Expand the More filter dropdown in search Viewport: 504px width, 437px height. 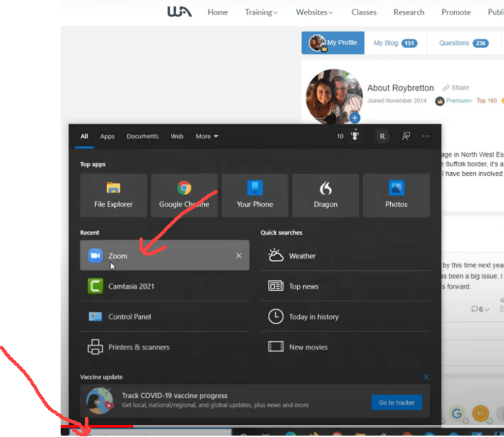coord(206,136)
